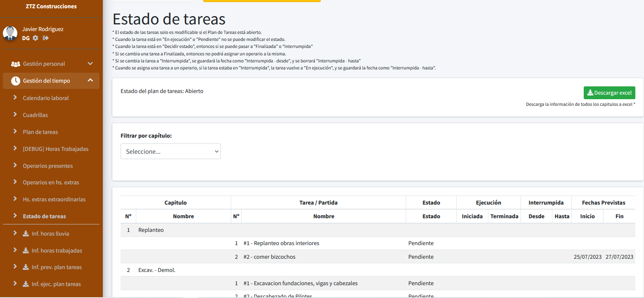The width and height of the screenshot is (644, 298).
Task: Open Inf. ejec. plan tareas report link
Action: [x=56, y=284]
